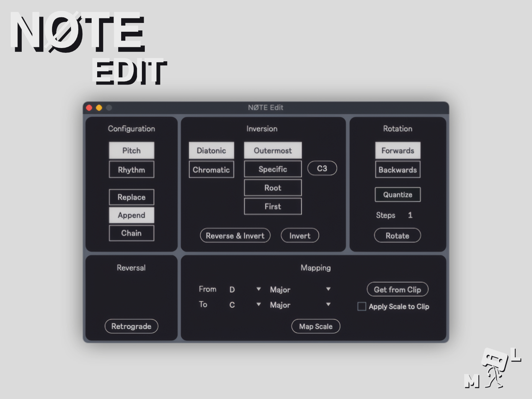The width and height of the screenshot is (532, 399).
Task: Click Get from Clip button
Action: (397, 290)
